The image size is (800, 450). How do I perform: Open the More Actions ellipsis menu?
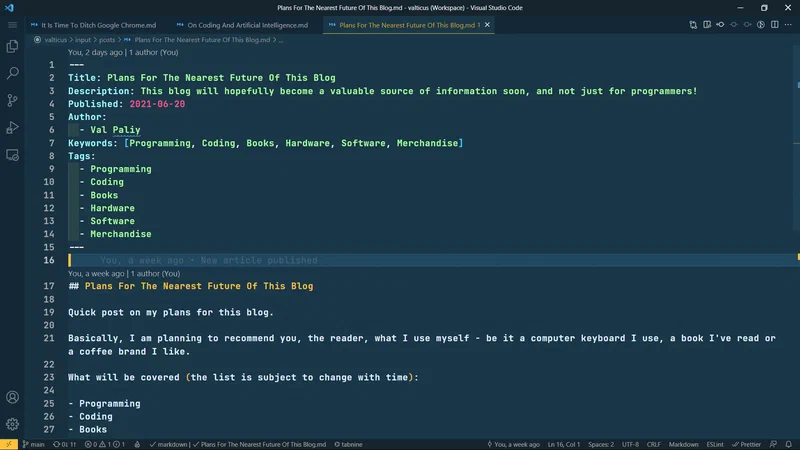[786, 24]
